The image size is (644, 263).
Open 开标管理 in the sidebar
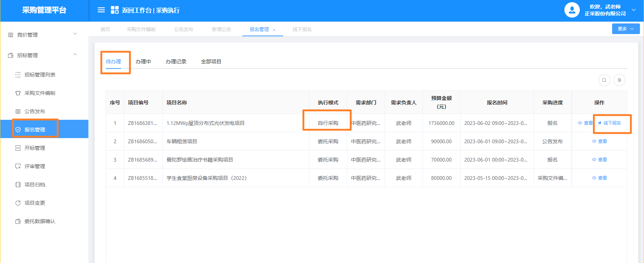[x=34, y=148]
